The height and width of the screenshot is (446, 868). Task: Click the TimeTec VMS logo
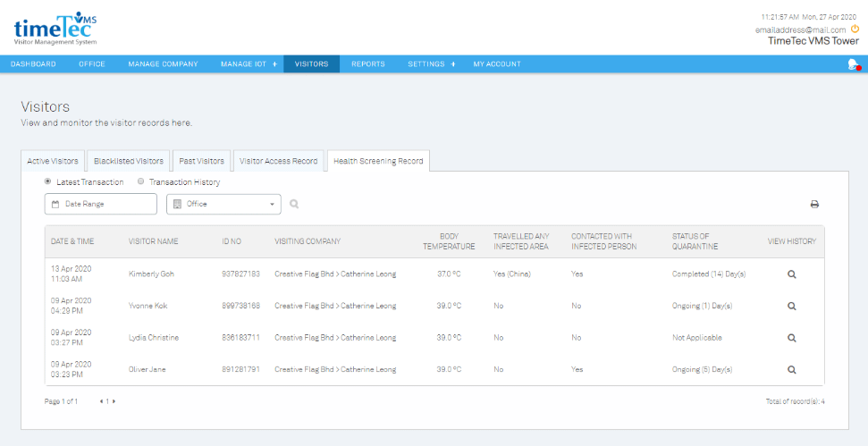point(55,28)
